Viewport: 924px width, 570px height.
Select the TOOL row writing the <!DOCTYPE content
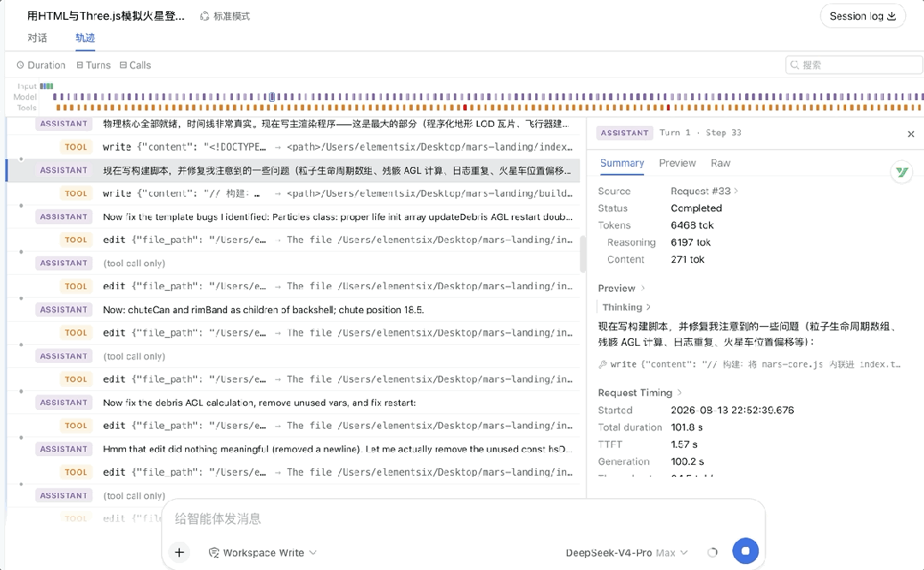(293, 146)
